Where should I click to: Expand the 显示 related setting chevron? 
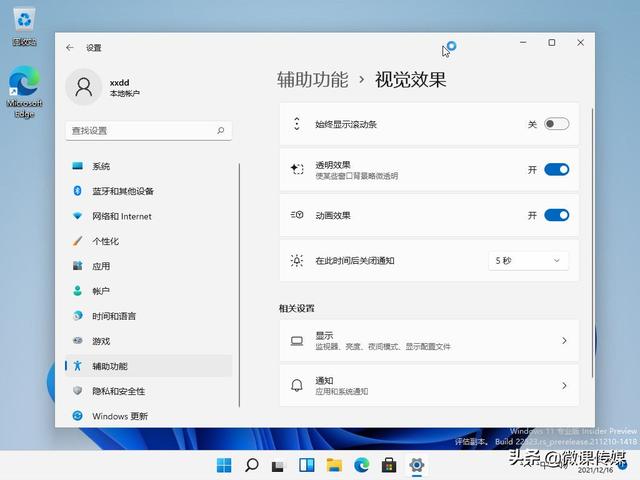coord(564,340)
